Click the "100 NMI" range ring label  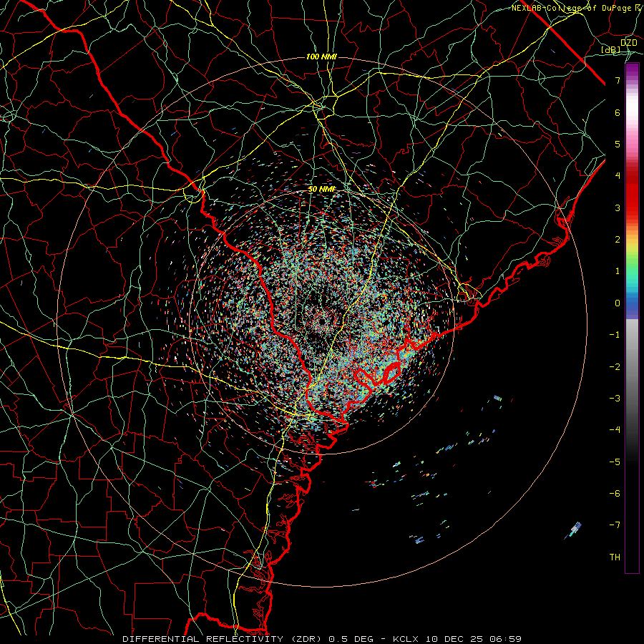[x=321, y=57]
